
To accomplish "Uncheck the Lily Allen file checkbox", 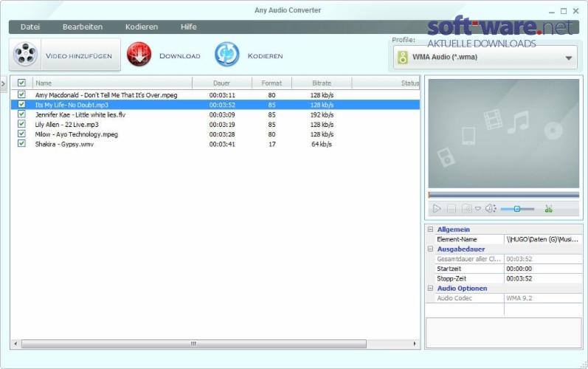I will tap(21, 124).
